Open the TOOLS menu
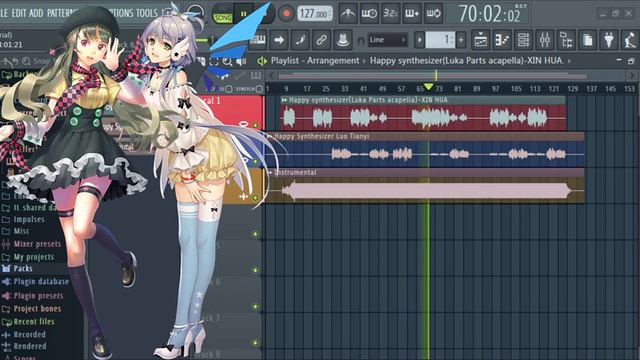This screenshot has height=360, width=640. 147,13
